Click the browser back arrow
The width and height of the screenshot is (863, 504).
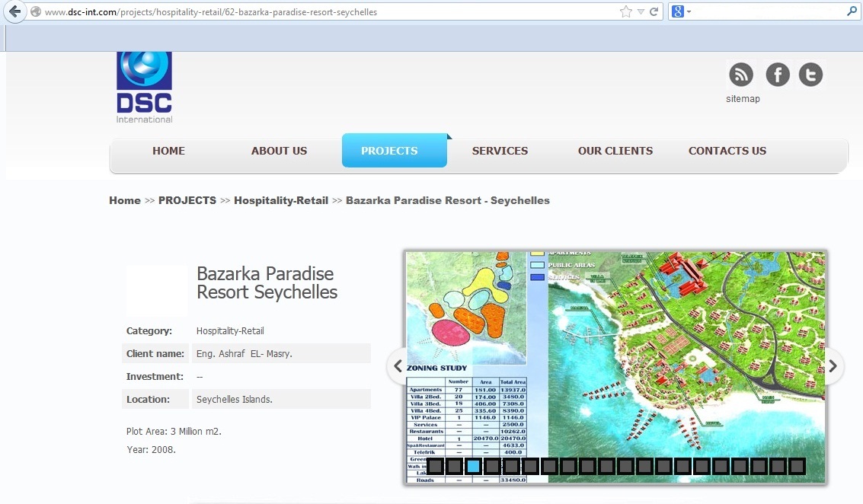tap(14, 11)
